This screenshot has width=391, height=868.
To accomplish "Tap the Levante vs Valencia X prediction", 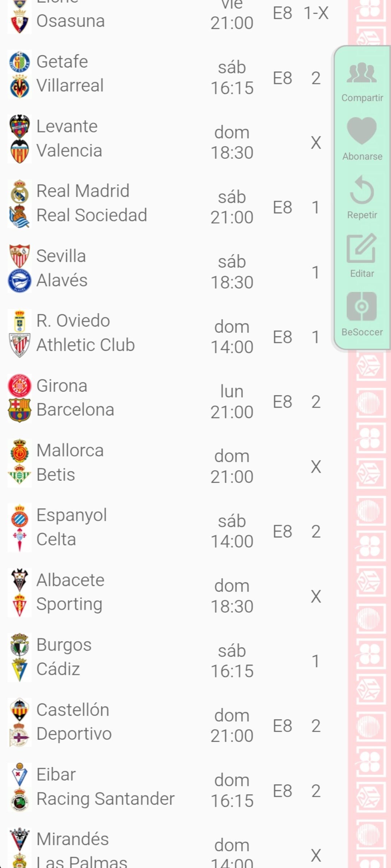I will point(316,143).
